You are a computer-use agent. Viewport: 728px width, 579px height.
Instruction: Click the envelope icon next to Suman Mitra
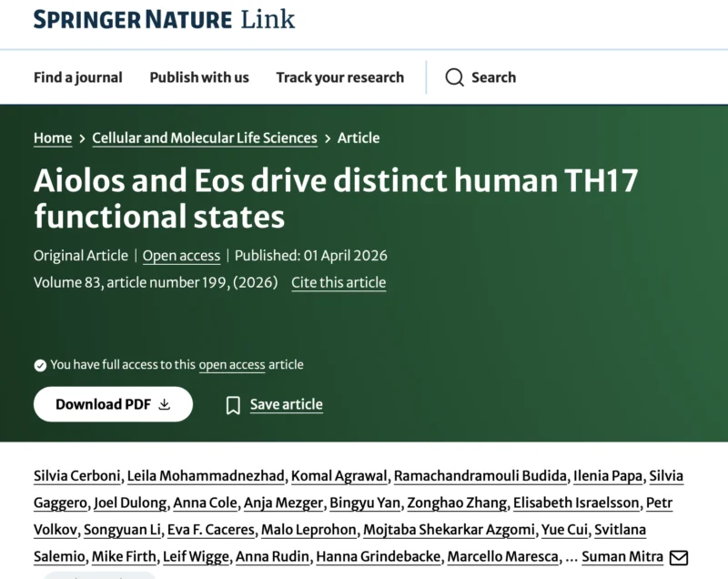coord(678,556)
